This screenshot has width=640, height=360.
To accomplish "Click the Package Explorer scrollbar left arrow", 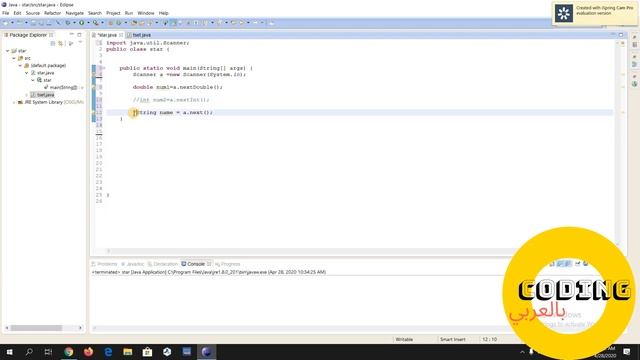I will [x=7, y=328].
